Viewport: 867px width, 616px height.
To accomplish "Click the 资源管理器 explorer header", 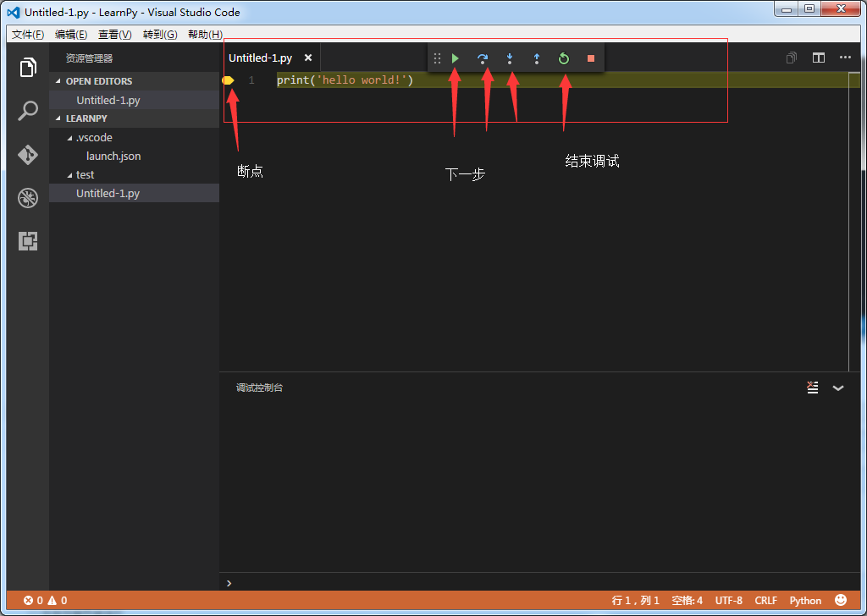I will 89,58.
